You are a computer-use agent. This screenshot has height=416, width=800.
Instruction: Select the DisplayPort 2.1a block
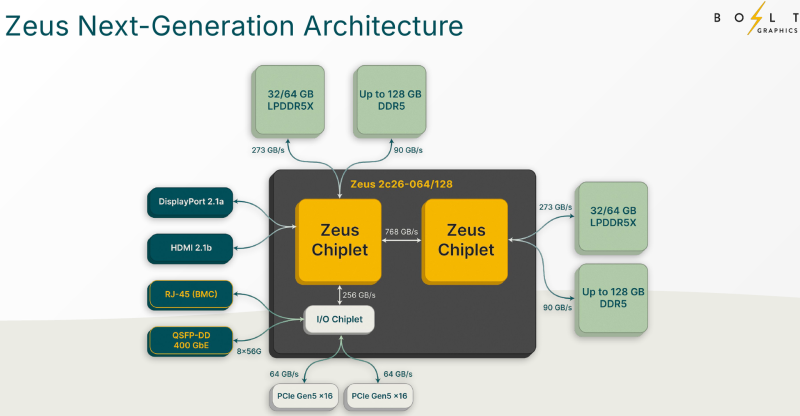pyautogui.click(x=190, y=203)
